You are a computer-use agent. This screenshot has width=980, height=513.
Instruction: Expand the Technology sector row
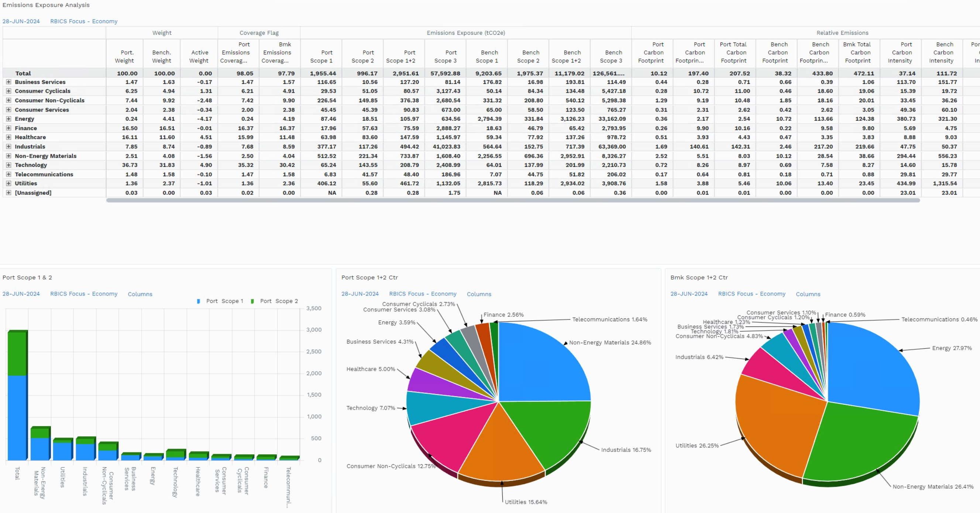(x=8, y=165)
